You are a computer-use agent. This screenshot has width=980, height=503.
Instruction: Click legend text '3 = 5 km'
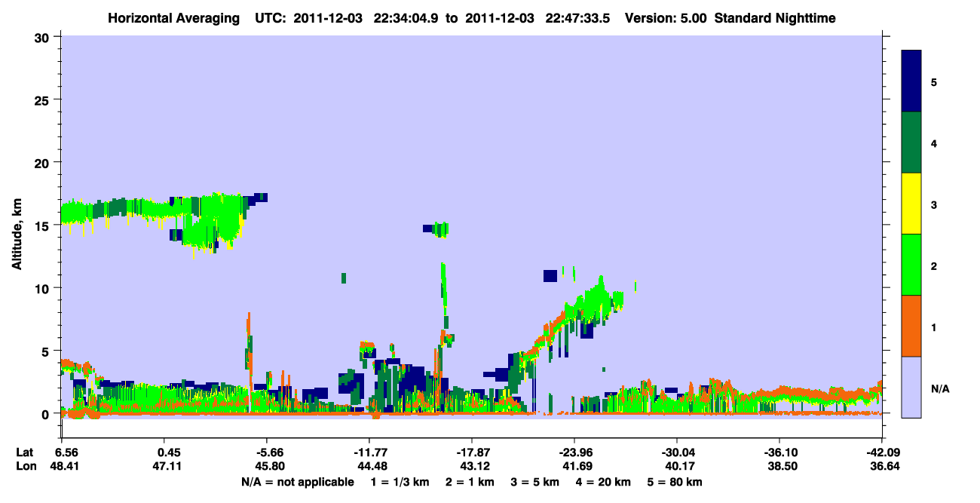coord(536,481)
